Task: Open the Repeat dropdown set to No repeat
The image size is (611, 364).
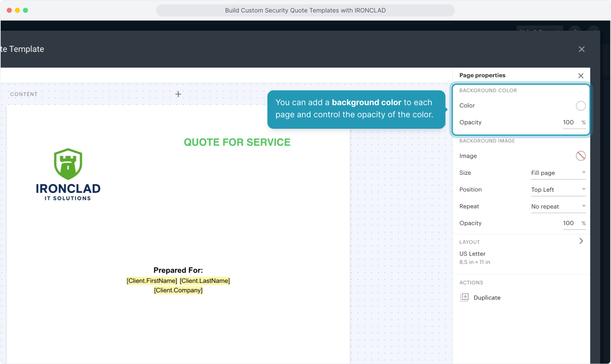Action: [x=558, y=207]
